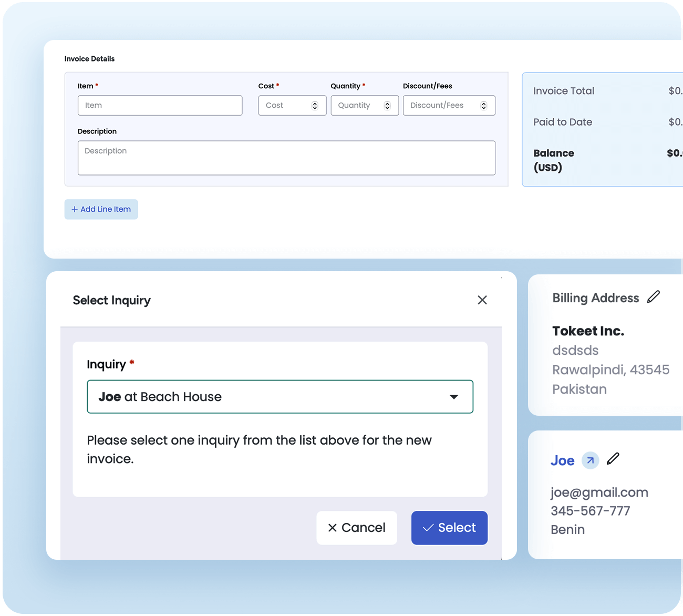Viewport: 683px width, 616px height.
Task: Focus the Item name input field
Action: click(160, 106)
